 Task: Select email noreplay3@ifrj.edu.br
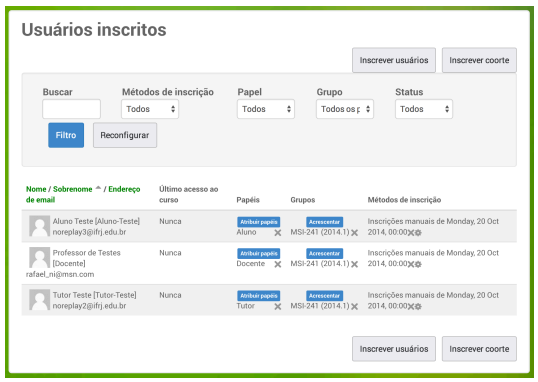tap(89, 232)
